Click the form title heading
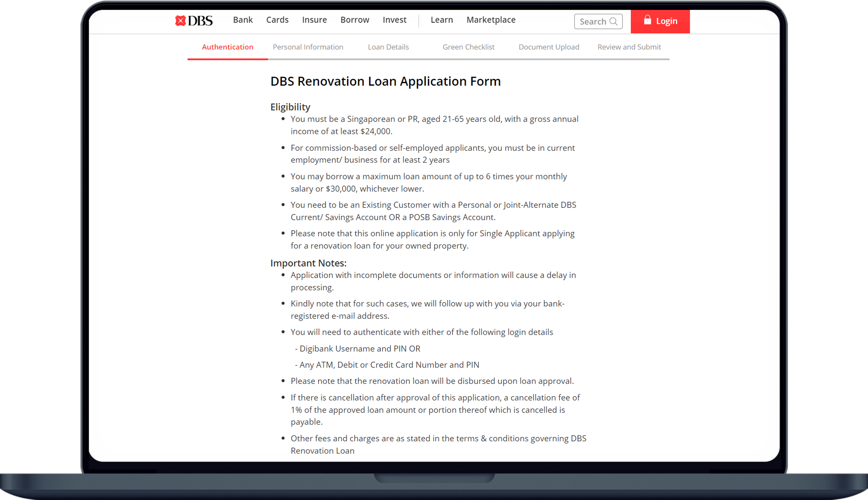This screenshot has width=868, height=500. coord(385,81)
